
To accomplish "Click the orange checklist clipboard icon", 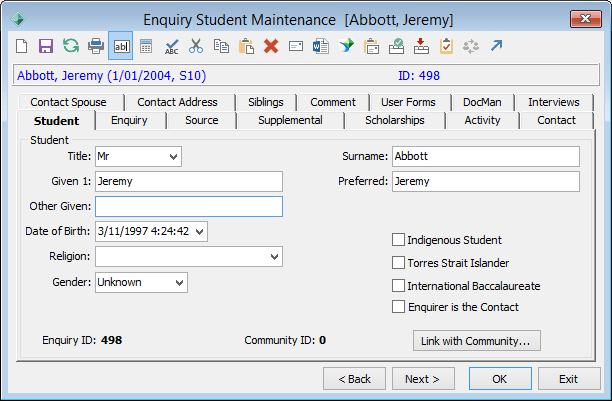I will (446, 46).
